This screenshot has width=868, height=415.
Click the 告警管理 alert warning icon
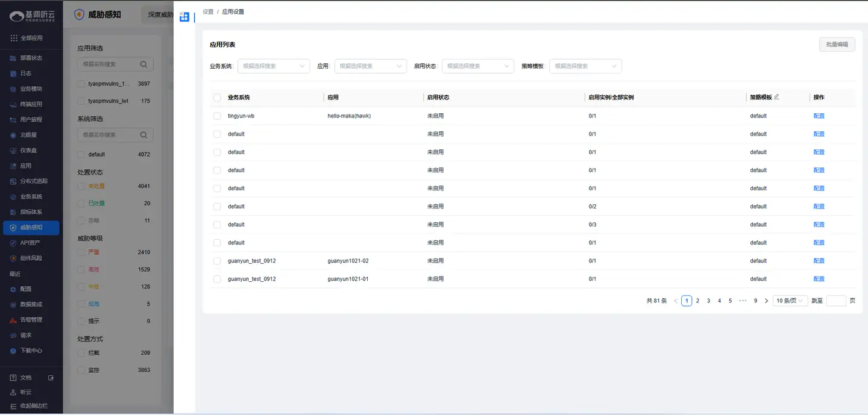[13, 320]
